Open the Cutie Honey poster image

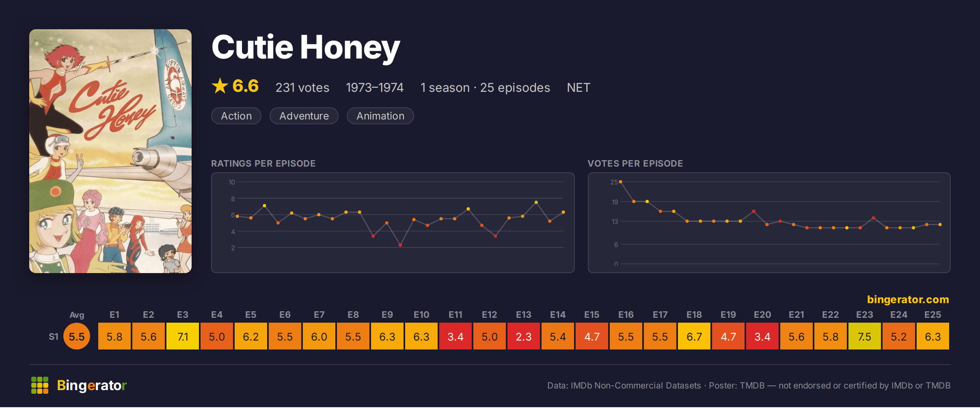110,151
